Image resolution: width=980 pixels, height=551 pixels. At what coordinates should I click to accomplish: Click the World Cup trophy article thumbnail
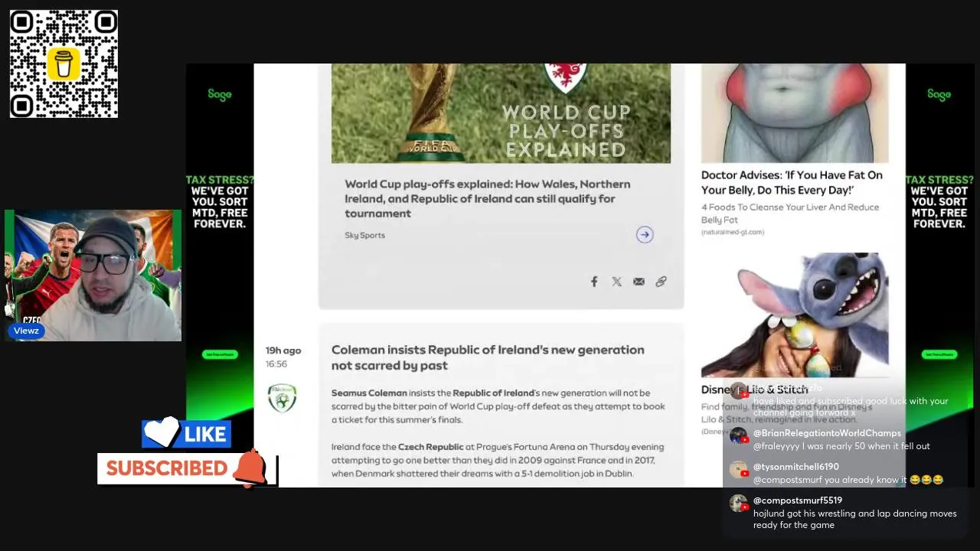(501, 113)
